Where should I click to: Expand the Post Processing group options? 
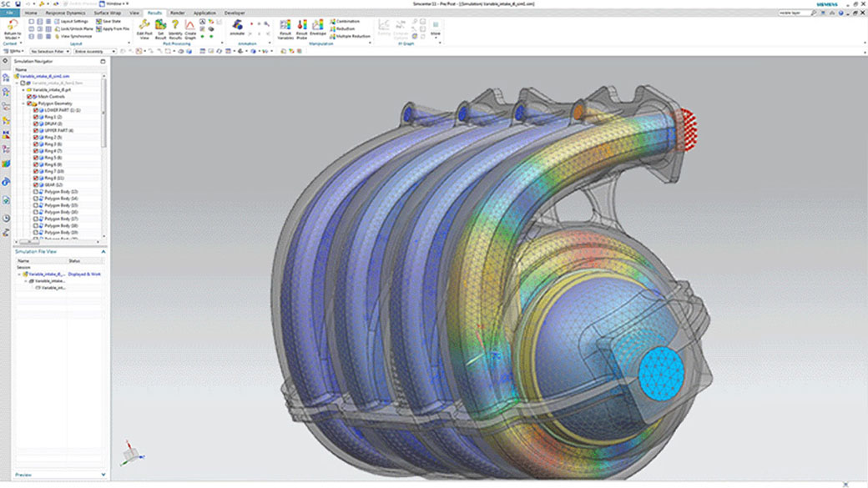(x=222, y=43)
